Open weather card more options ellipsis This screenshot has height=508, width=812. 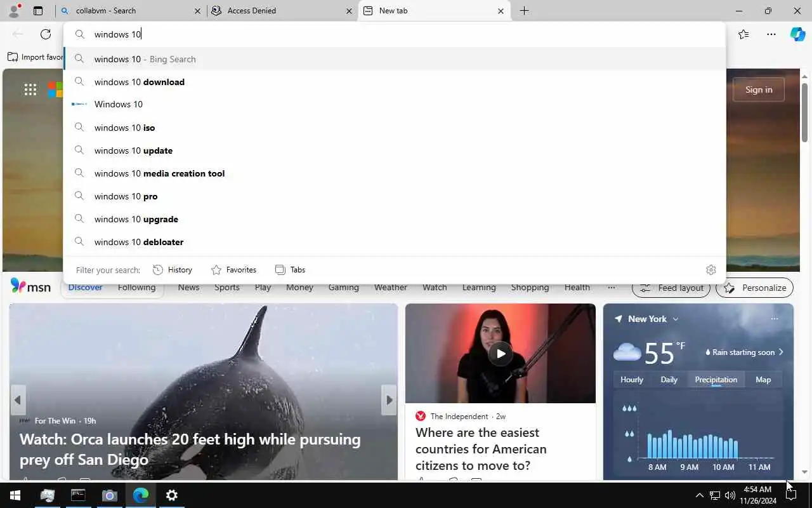pos(775,319)
